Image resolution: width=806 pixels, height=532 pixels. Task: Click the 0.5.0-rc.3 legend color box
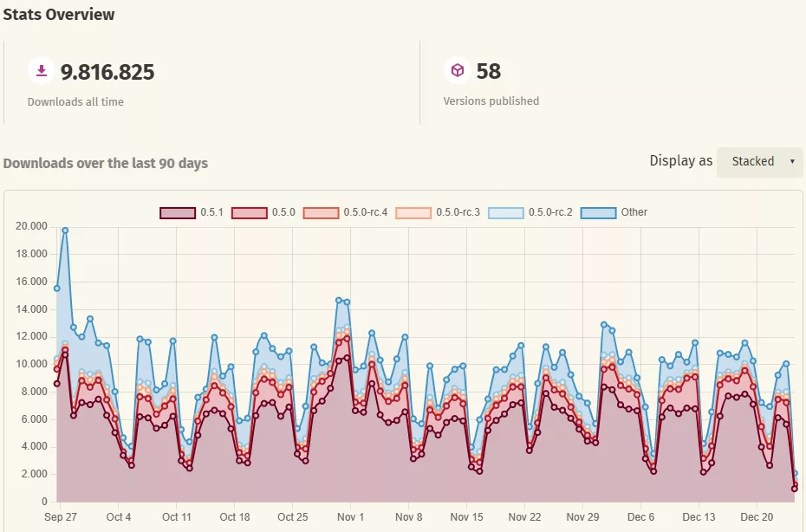pyautogui.click(x=413, y=212)
